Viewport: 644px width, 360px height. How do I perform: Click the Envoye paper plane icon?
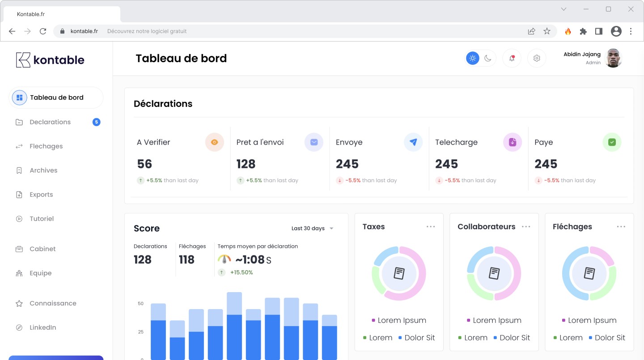[413, 142]
